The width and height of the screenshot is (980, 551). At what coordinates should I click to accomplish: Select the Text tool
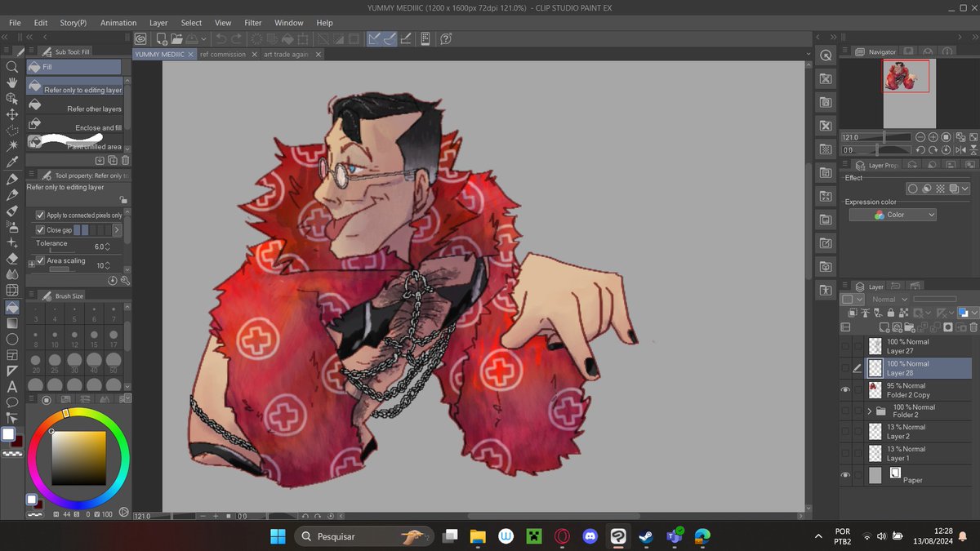(12, 386)
